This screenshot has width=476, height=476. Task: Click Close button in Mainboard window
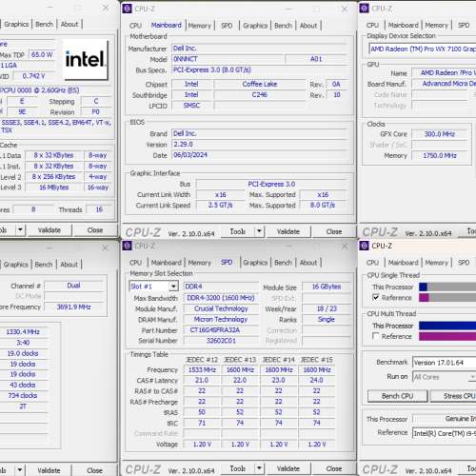(334, 231)
